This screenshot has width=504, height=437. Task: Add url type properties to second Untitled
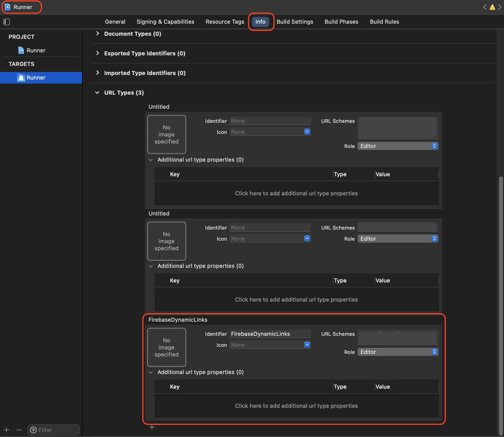(x=297, y=300)
